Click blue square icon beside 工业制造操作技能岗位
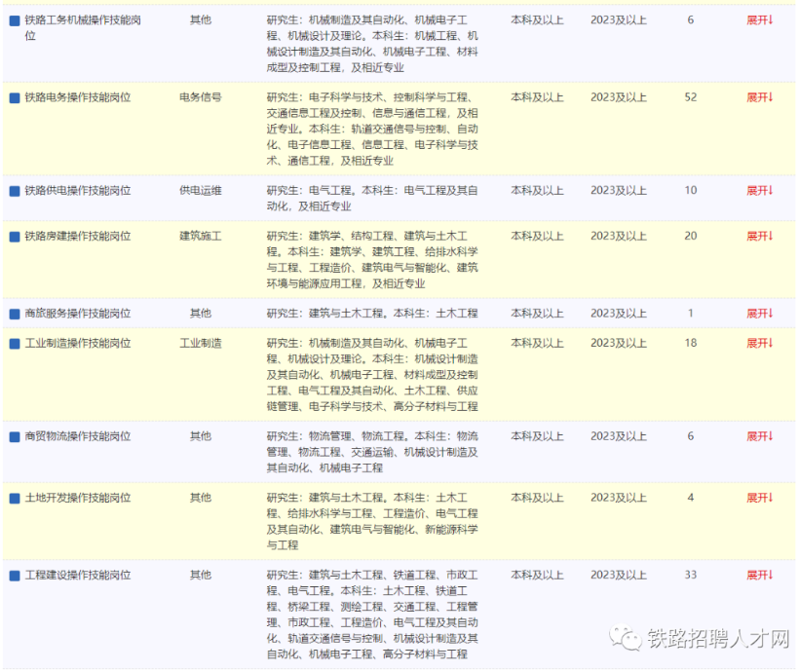 (x=15, y=344)
